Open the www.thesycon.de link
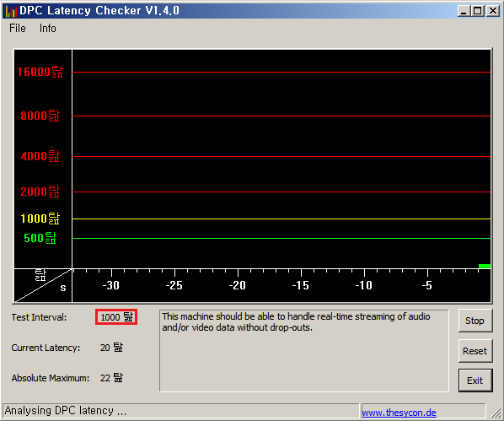The width and height of the screenshot is (504, 421). (399, 413)
